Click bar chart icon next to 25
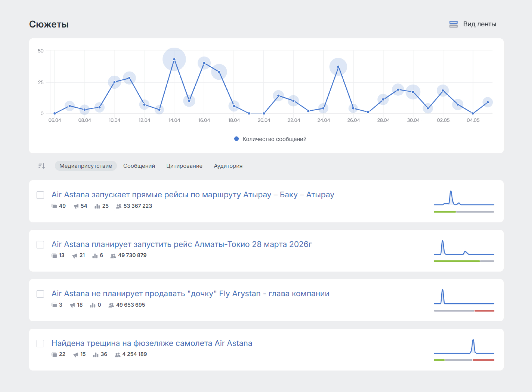The height and width of the screenshot is (392, 532). pos(97,206)
